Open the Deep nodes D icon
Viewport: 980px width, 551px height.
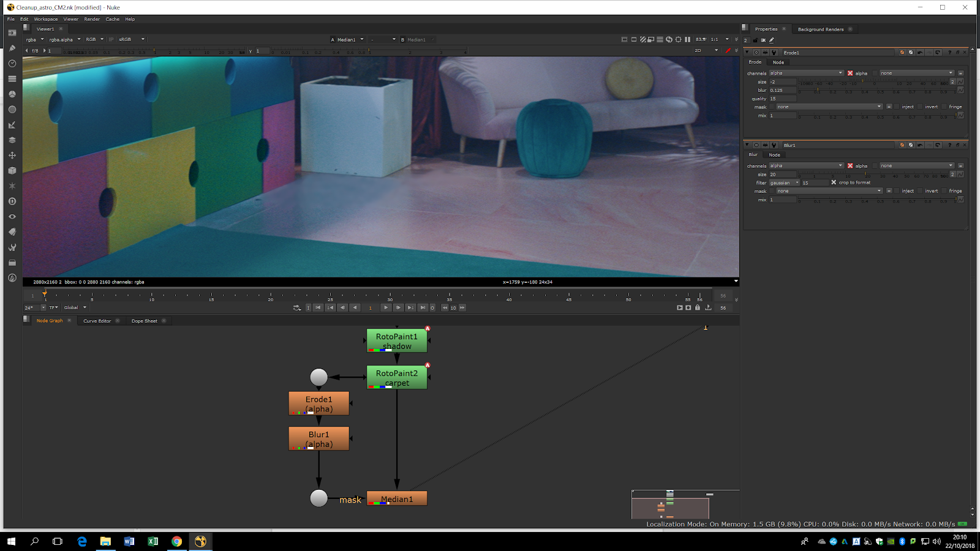[x=12, y=201]
